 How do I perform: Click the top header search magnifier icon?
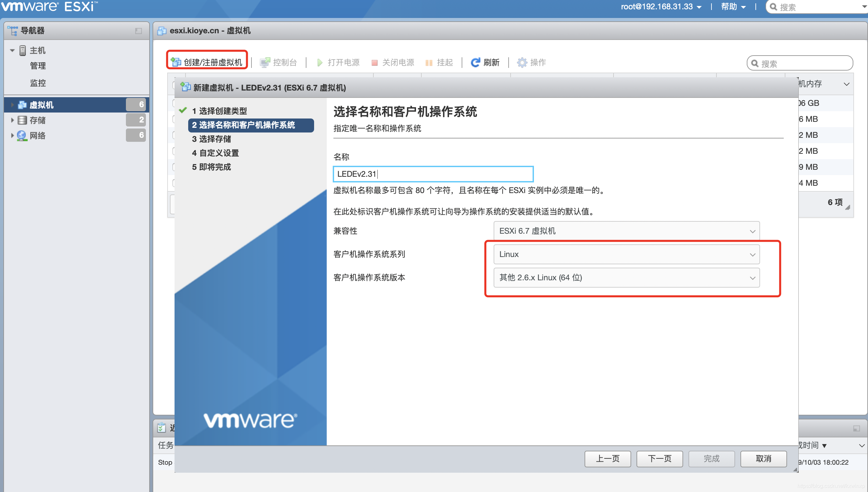pyautogui.click(x=773, y=7)
